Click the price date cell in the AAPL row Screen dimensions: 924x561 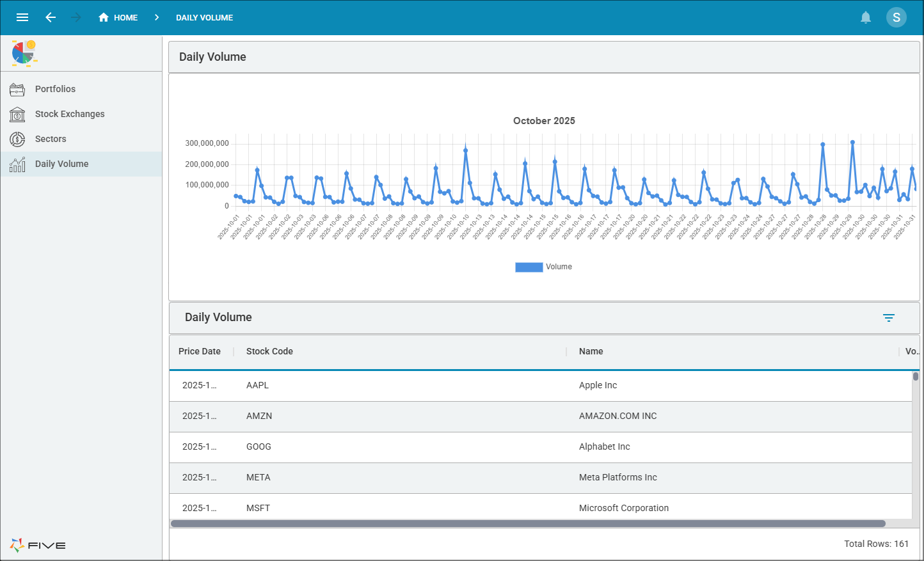pos(199,385)
